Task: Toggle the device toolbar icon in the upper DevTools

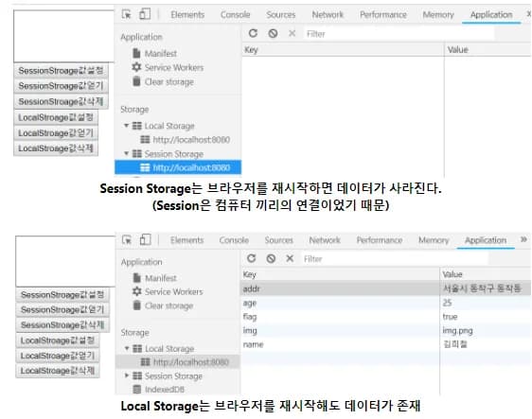Action: [x=145, y=14]
